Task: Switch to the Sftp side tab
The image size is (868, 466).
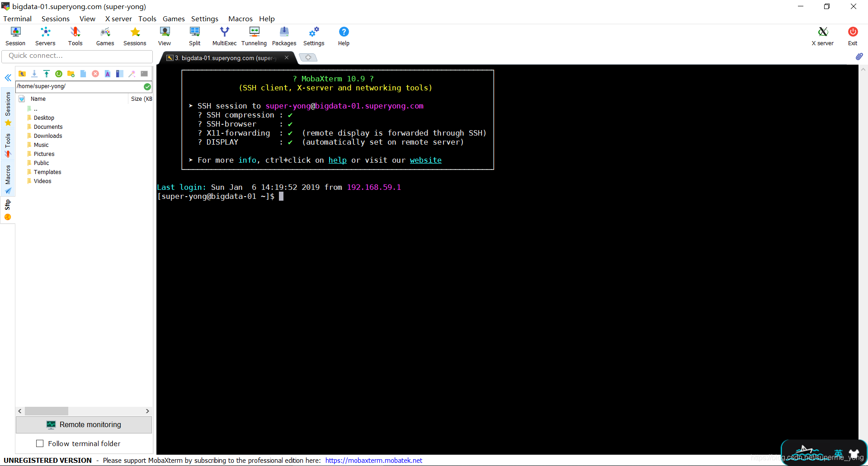Action: (8, 210)
